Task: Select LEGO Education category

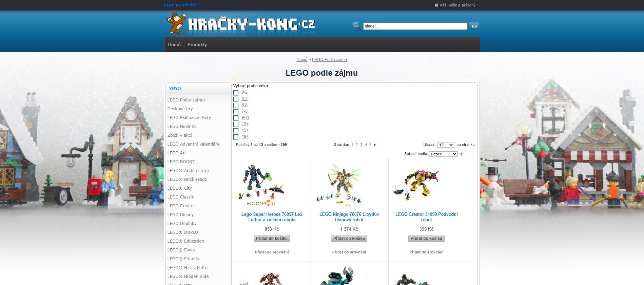Action: (186, 241)
